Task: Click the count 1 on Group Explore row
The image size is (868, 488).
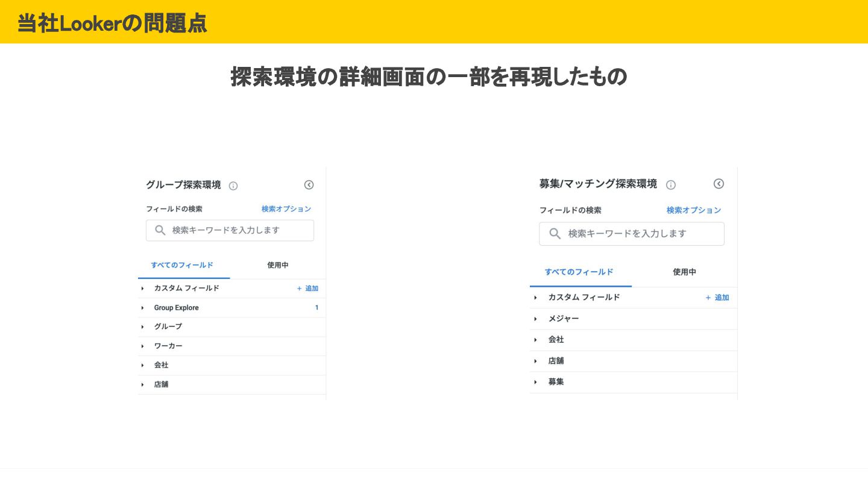Action: 317,308
